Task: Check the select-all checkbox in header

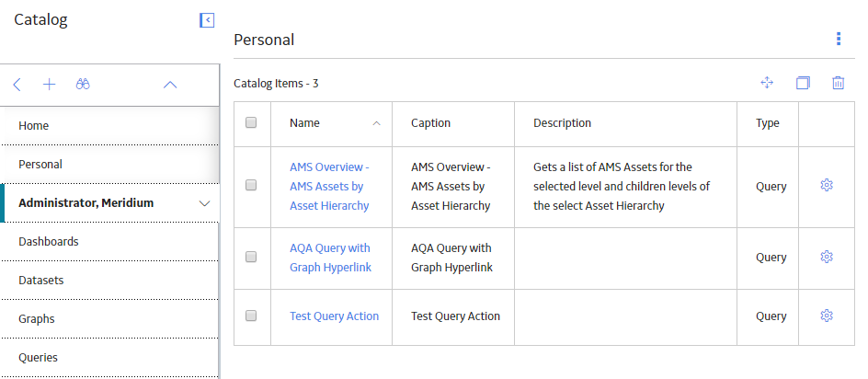Action: pos(251,122)
